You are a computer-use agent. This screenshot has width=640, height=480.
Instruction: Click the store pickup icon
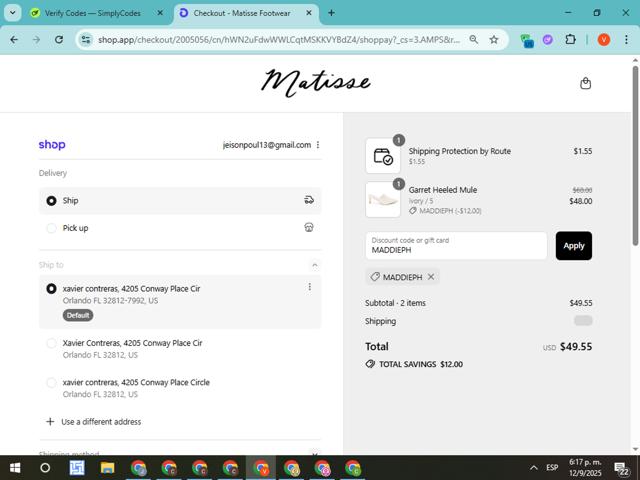tap(309, 227)
